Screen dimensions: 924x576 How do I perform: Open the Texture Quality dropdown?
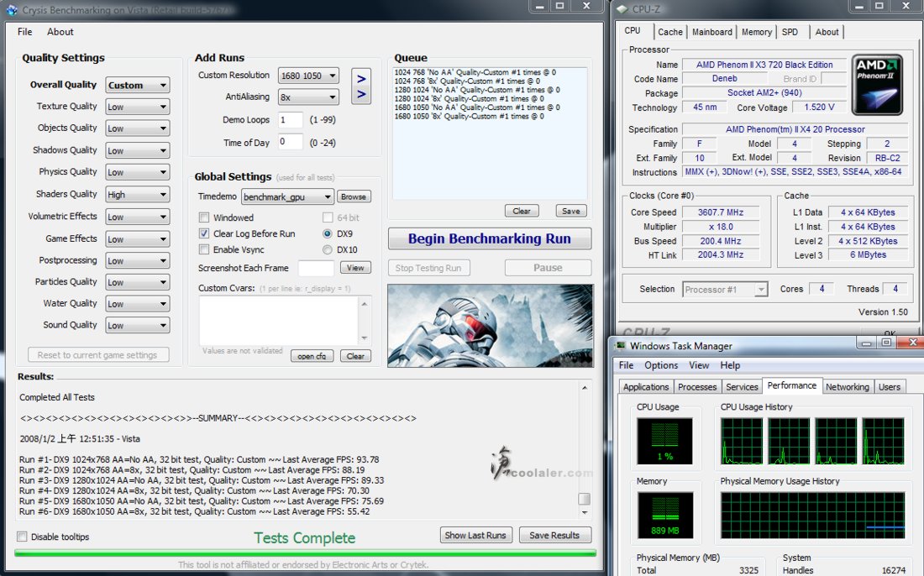(x=138, y=107)
